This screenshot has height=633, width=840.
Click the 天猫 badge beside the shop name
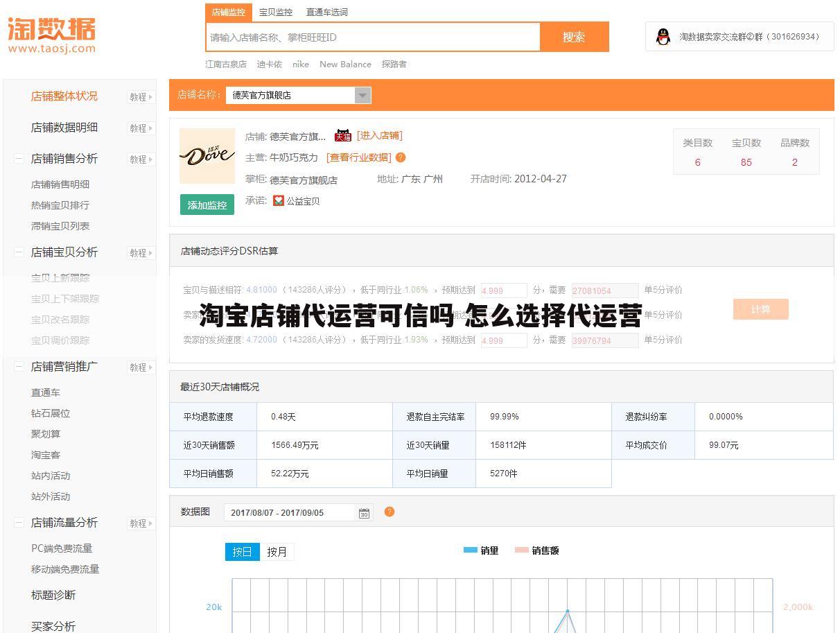coord(342,136)
